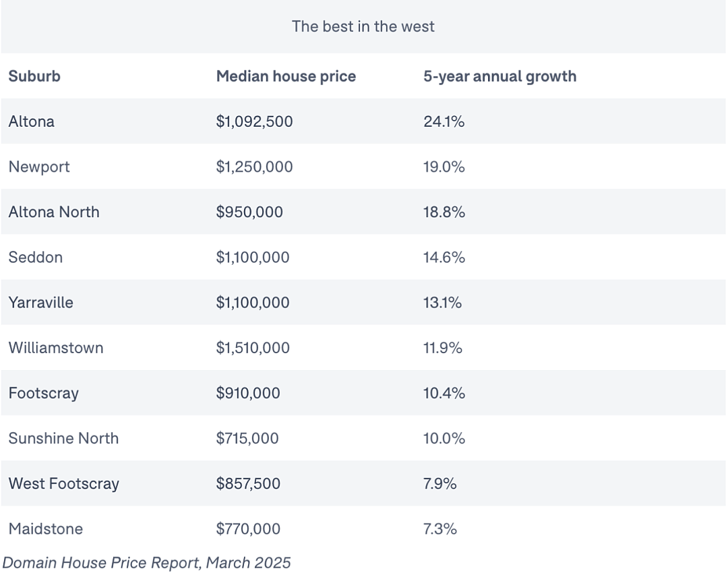Select the 19.0% growth figure
The width and height of the screenshot is (728, 577).
tap(444, 166)
